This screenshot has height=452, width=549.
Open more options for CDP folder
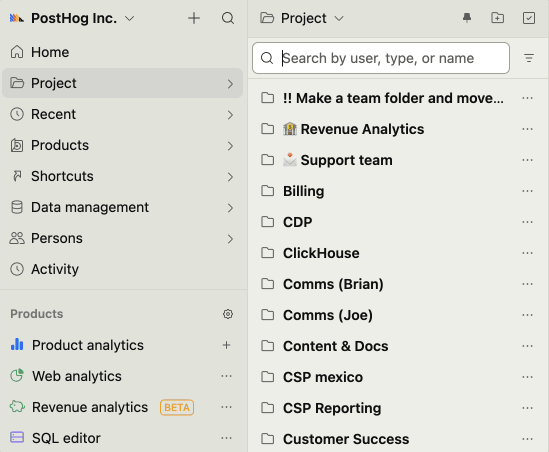(527, 222)
